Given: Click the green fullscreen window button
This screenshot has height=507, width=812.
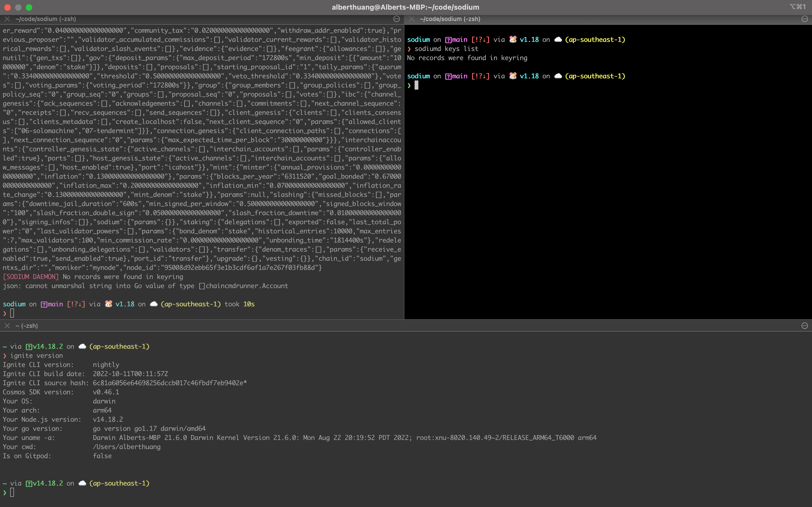Looking at the screenshot, I should coord(29,7).
